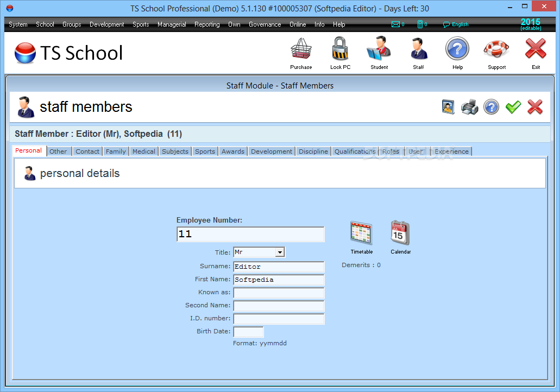Open the Reporting menu

(x=207, y=24)
